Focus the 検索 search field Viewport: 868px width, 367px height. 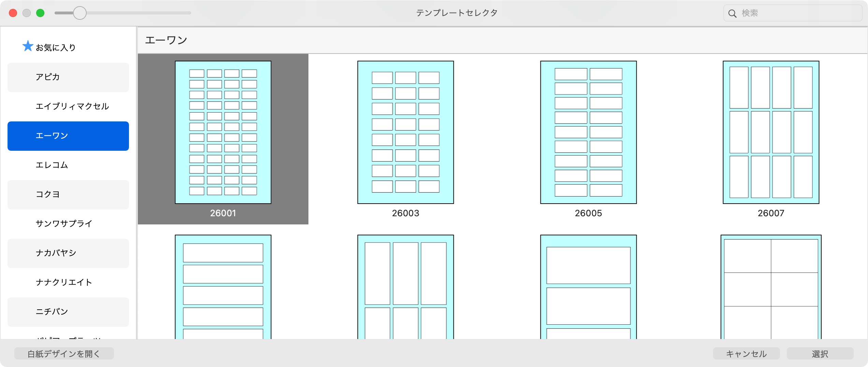[792, 13]
